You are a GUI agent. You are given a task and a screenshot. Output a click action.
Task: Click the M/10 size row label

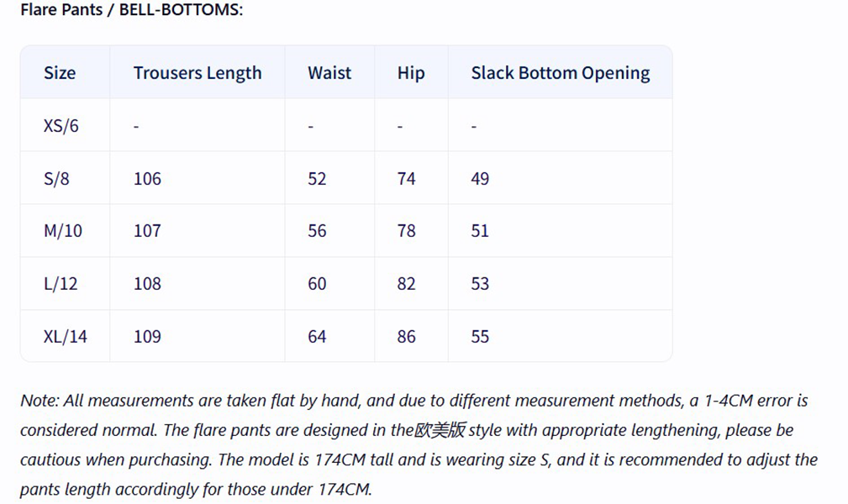pos(63,231)
